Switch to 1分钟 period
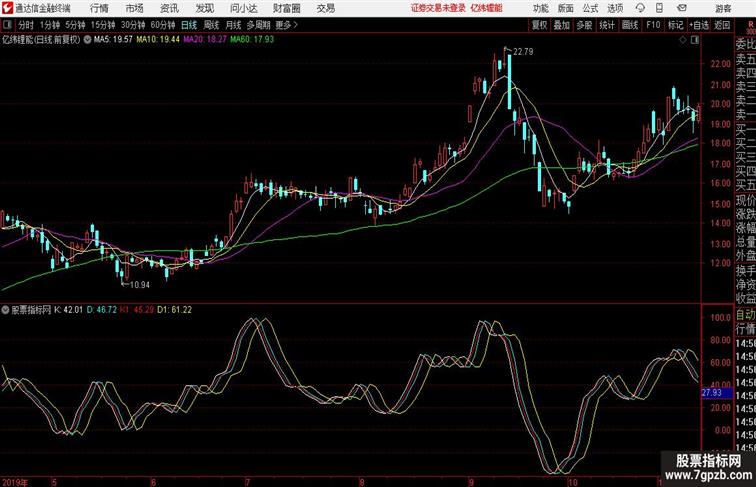756x487 pixels. click(x=50, y=25)
